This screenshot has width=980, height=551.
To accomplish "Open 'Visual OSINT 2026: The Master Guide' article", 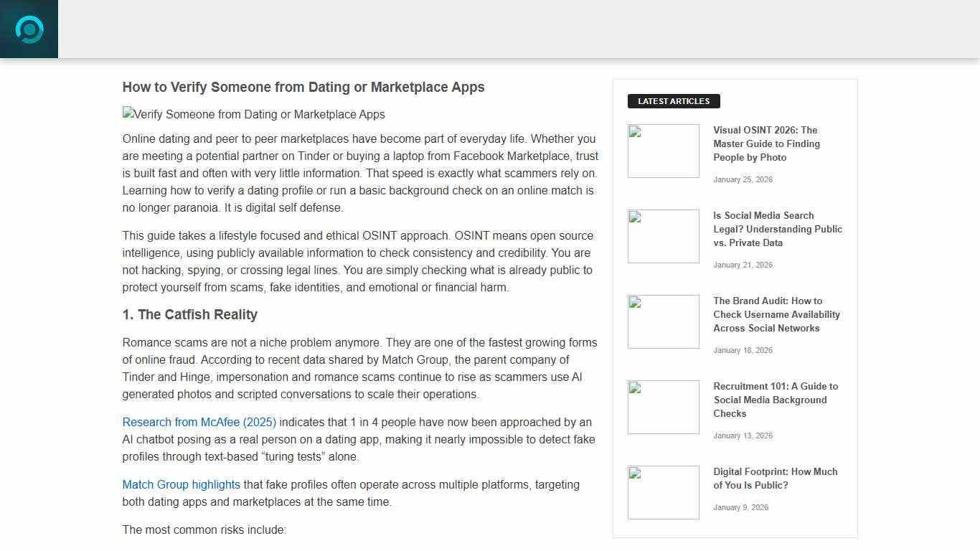I will pos(765,143).
